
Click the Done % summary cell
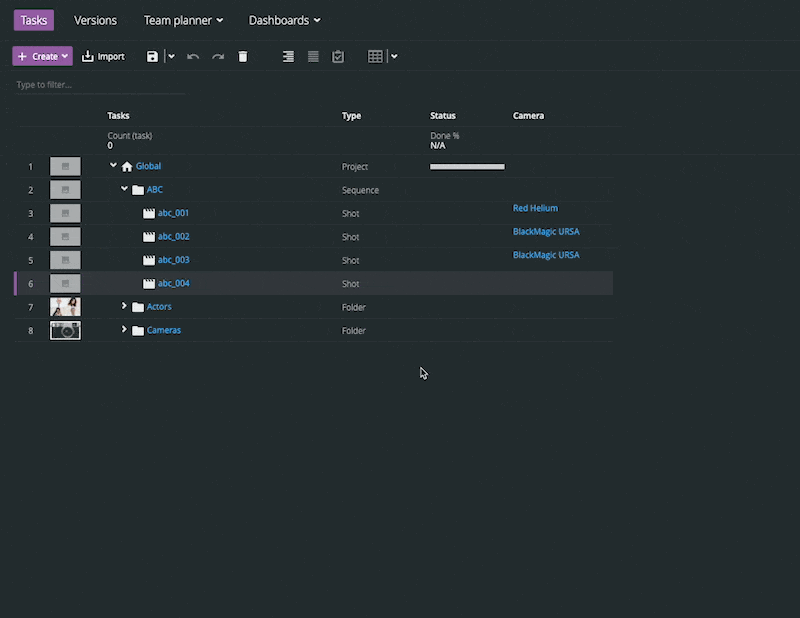pos(445,140)
